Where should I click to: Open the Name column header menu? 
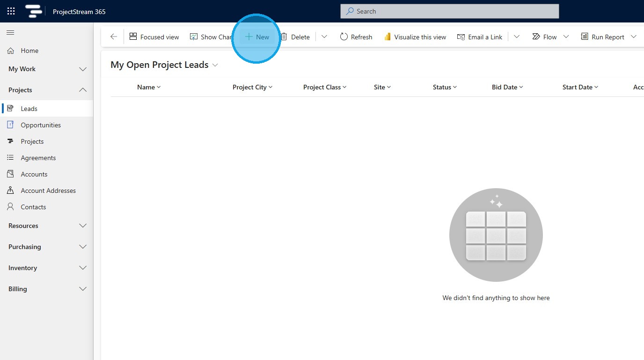149,87
